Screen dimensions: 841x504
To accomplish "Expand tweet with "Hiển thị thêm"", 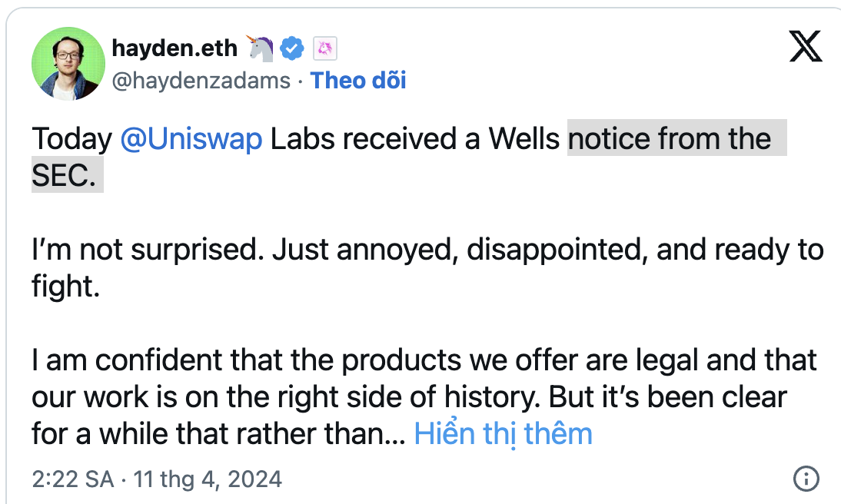I will [503, 433].
